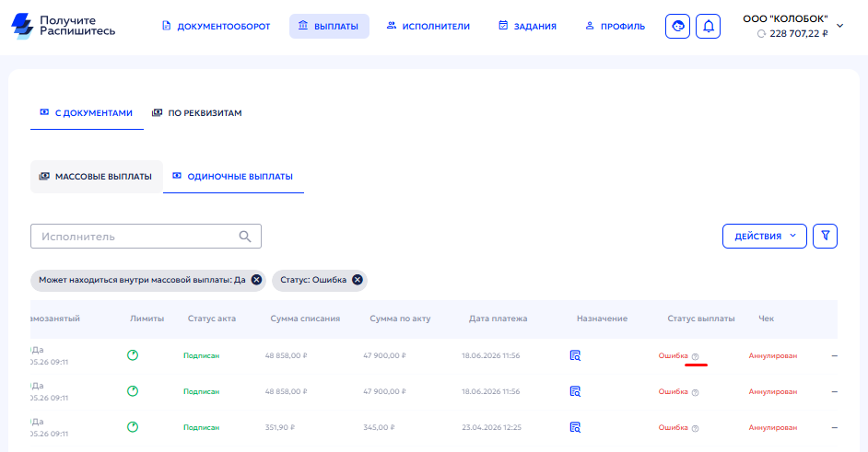This screenshot has height=452, width=868.
Task: Click the search magnifier icon
Action: tap(245, 237)
